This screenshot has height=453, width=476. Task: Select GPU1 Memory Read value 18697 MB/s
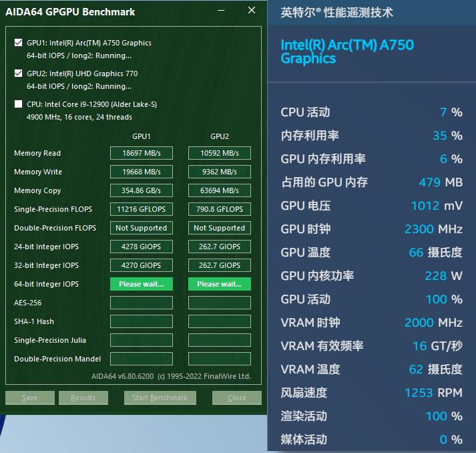point(142,153)
